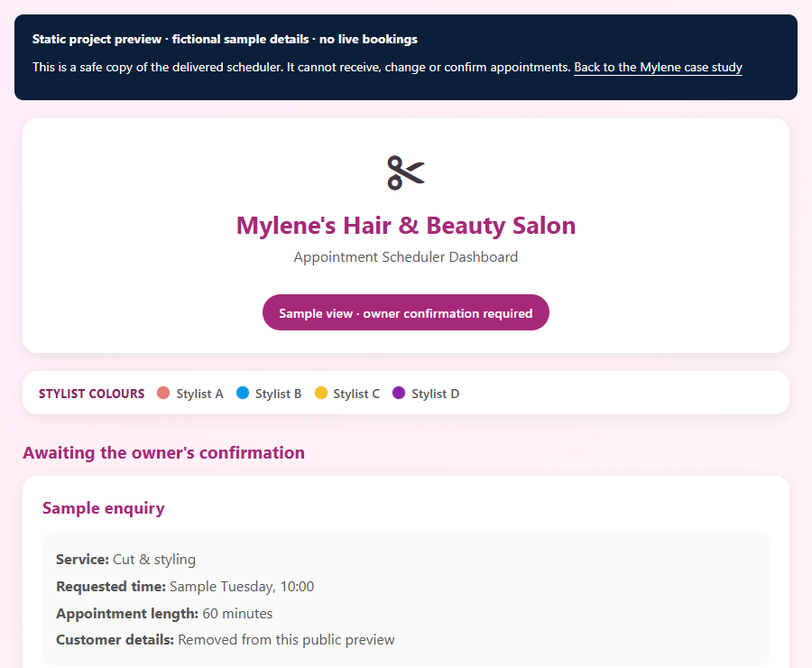Click the Static project preview banner heading
The width and height of the screenshot is (812, 668).
coord(225,40)
